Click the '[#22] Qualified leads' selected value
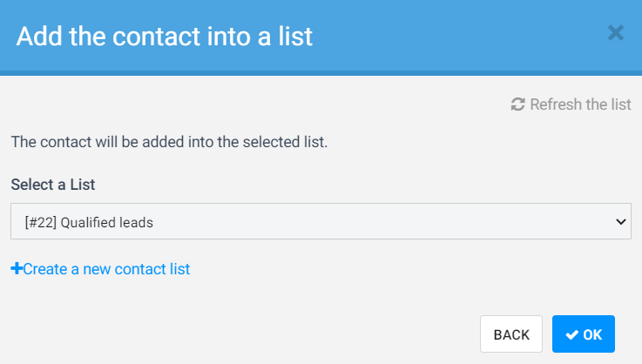The height and width of the screenshot is (364, 642). 90,222
